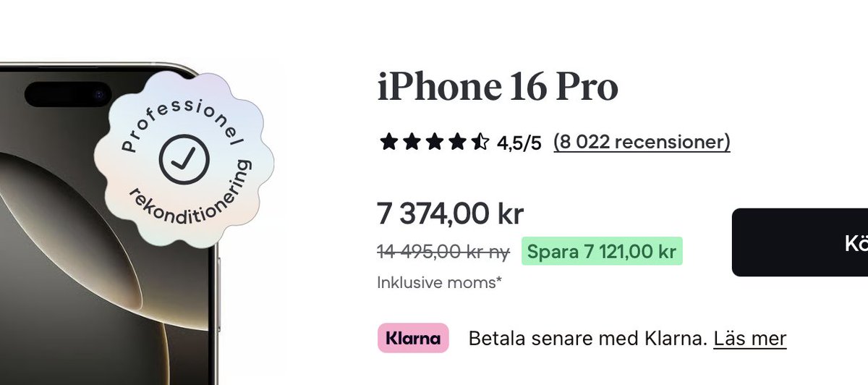The image size is (868, 385).
Task: Open the 8 022 recensioner reviews link
Action: pos(642,142)
